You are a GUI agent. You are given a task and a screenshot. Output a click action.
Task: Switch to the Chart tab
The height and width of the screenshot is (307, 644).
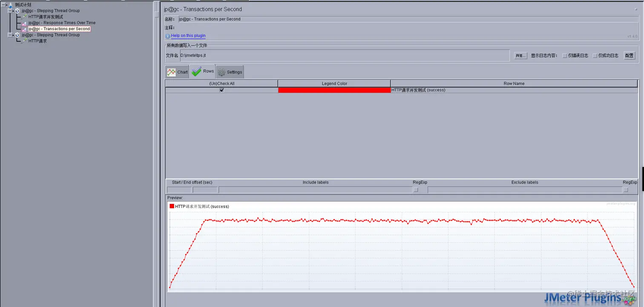point(177,72)
